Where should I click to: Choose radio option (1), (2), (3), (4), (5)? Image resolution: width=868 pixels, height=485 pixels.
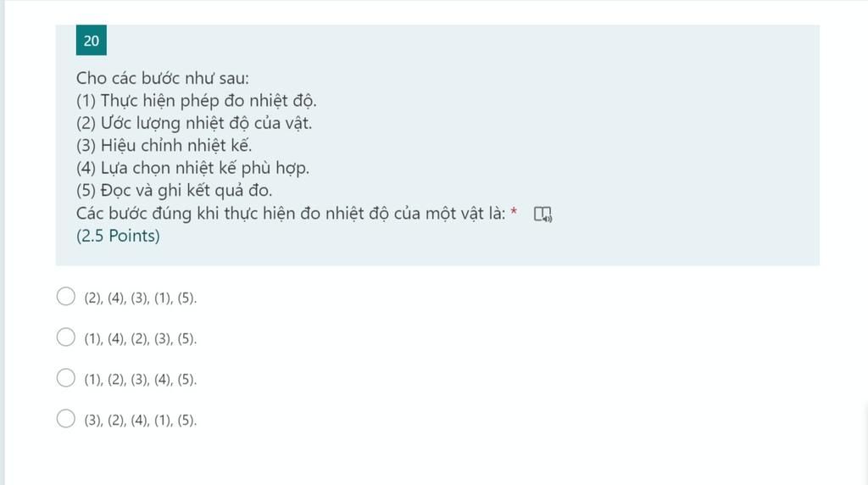(66, 377)
